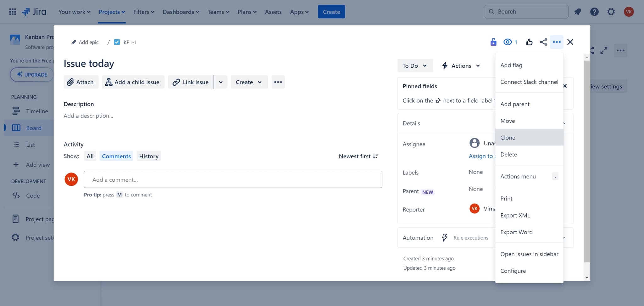Click the lock icon for issue restrictions
The width and height of the screenshot is (644, 306).
[x=493, y=42]
